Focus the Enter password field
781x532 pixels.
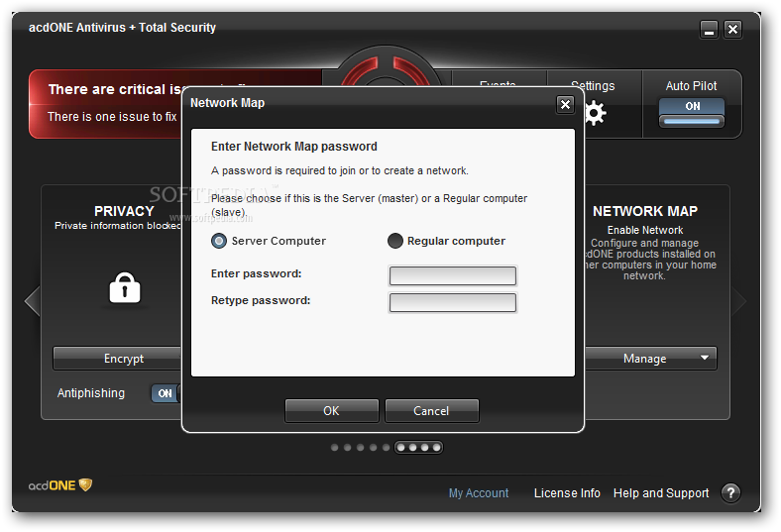click(x=452, y=275)
